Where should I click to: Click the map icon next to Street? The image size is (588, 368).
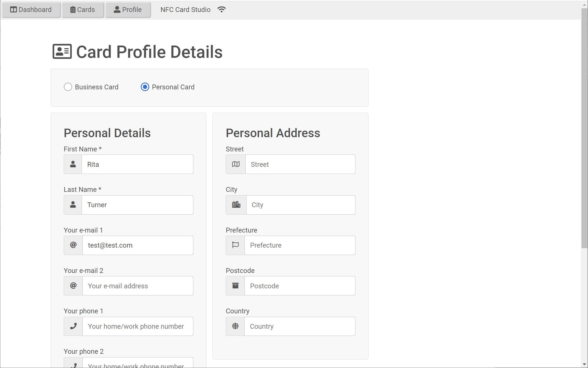coord(236,164)
